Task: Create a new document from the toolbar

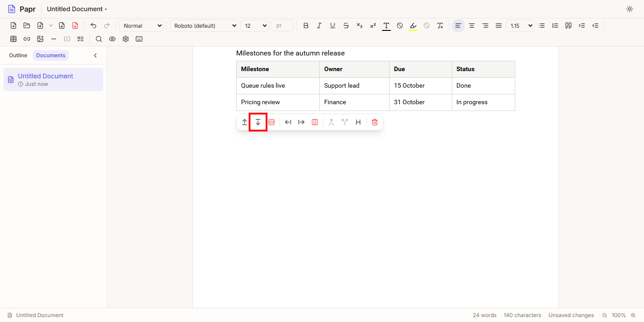Action: (x=13, y=25)
